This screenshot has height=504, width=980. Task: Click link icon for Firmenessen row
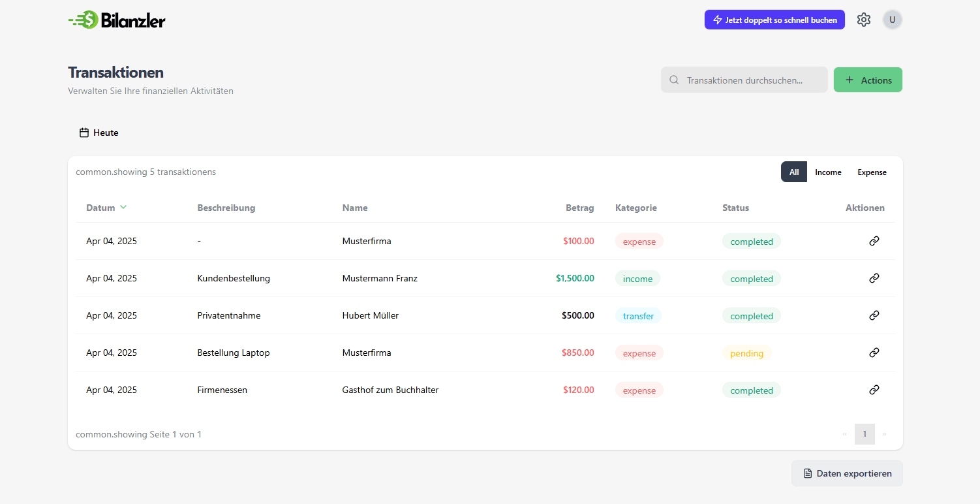874,390
